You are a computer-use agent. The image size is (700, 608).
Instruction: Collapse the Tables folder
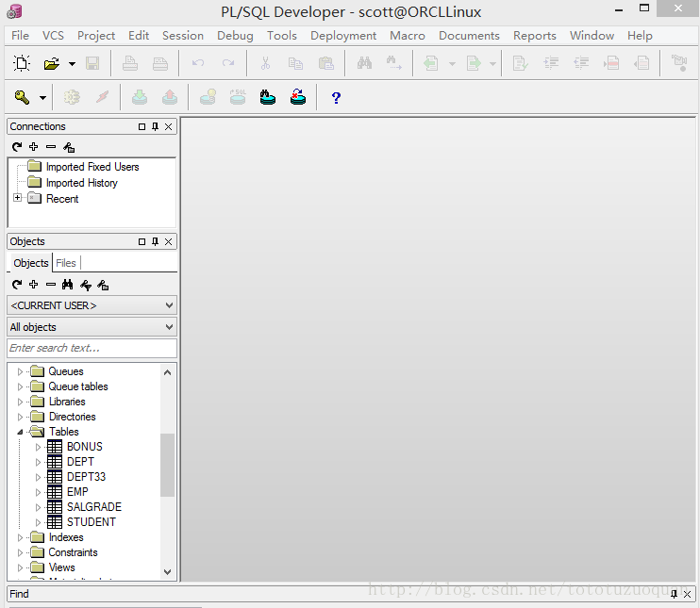20,432
